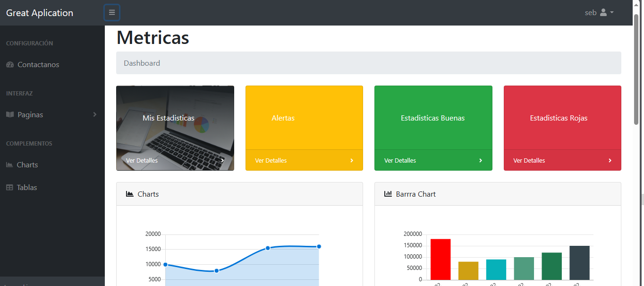
Task: Click the red bar in the bar chart
Action: pyautogui.click(x=440, y=260)
